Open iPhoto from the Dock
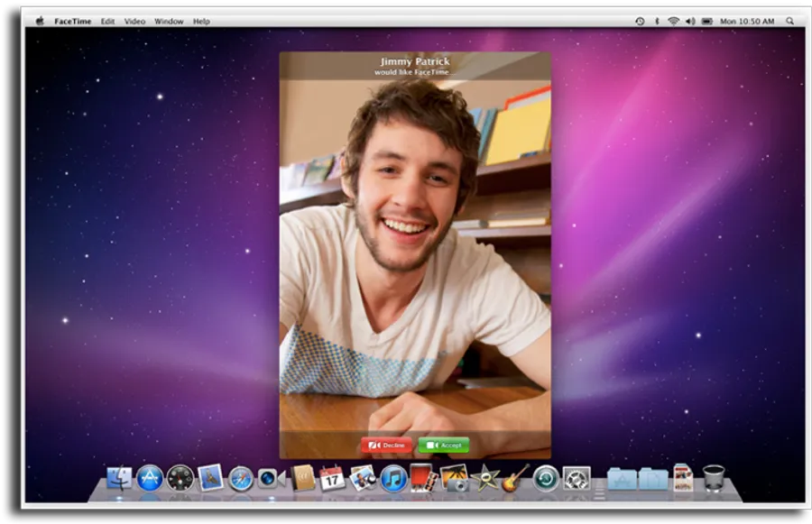Screen dimensions: 812x524 [454, 478]
